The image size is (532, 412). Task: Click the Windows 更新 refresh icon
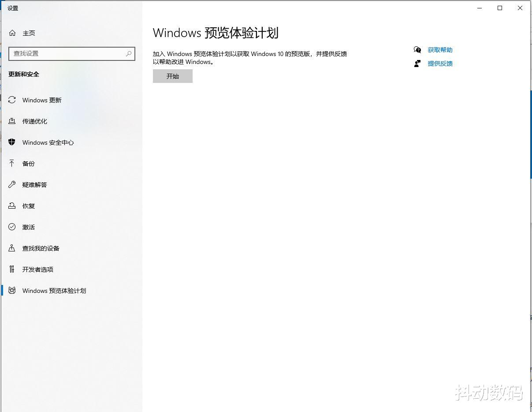click(12, 100)
